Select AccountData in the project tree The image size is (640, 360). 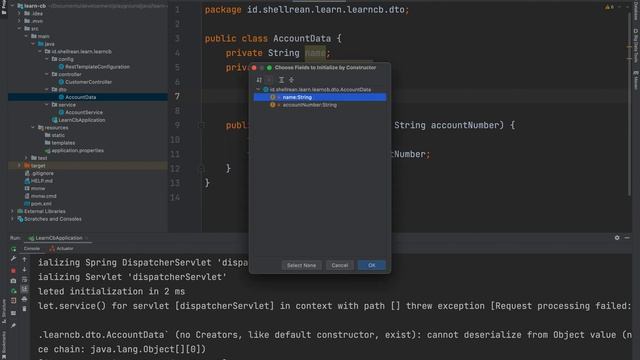pos(80,97)
